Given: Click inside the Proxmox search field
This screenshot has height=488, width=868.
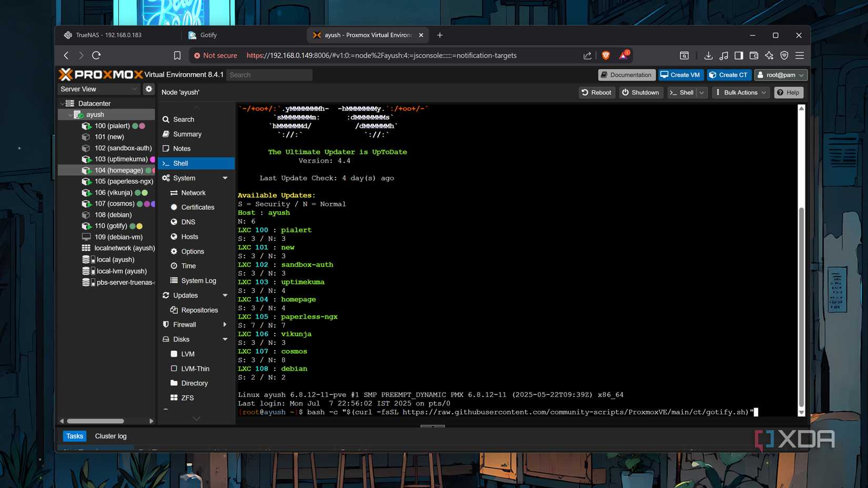Looking at the screenshot, I should point(269,75).
